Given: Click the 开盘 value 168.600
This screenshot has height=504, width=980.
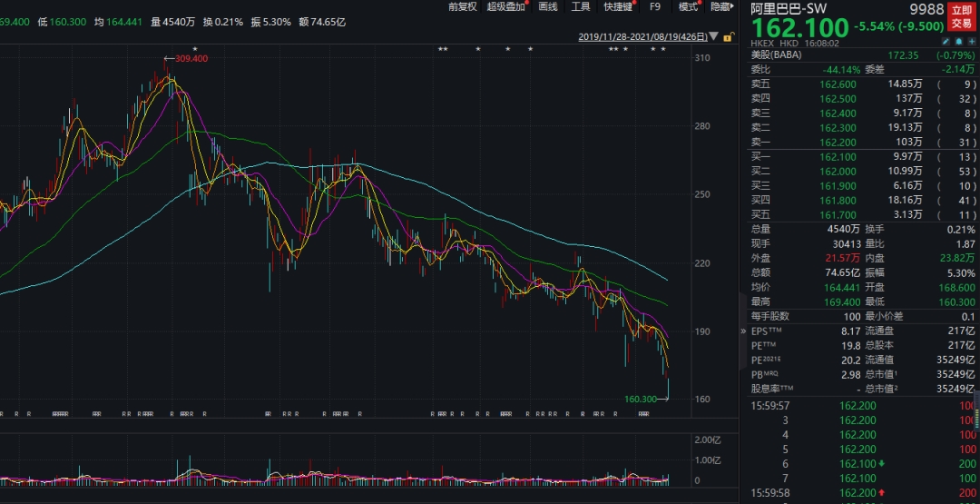Looking at the screenshot, I should tap(957, 287).
